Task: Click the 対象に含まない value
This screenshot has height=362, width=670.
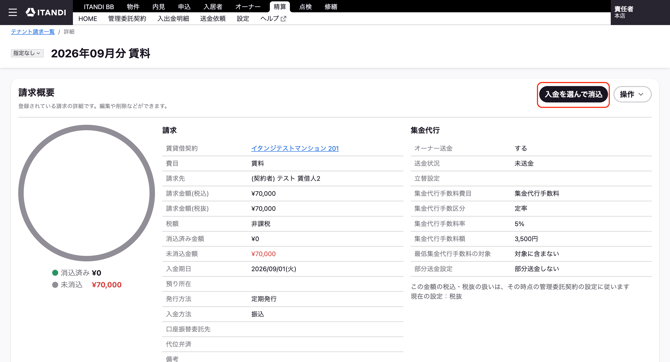Action: coord(537,254)
